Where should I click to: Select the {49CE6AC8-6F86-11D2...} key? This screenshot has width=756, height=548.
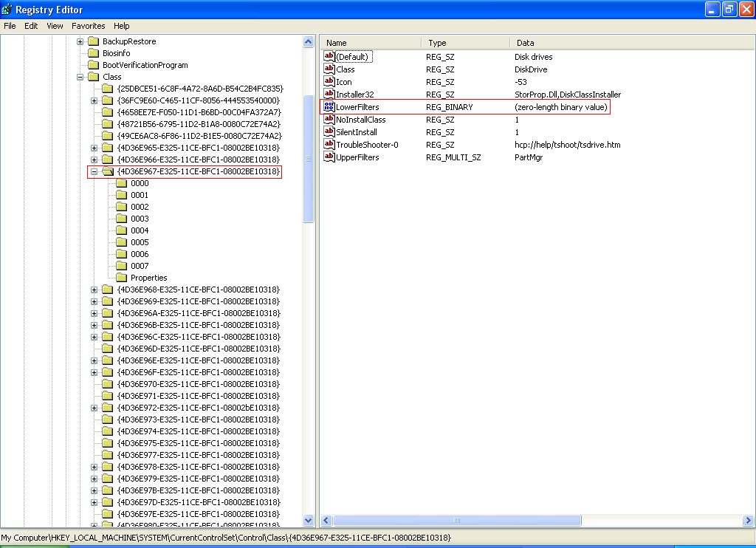pos(199,136)
